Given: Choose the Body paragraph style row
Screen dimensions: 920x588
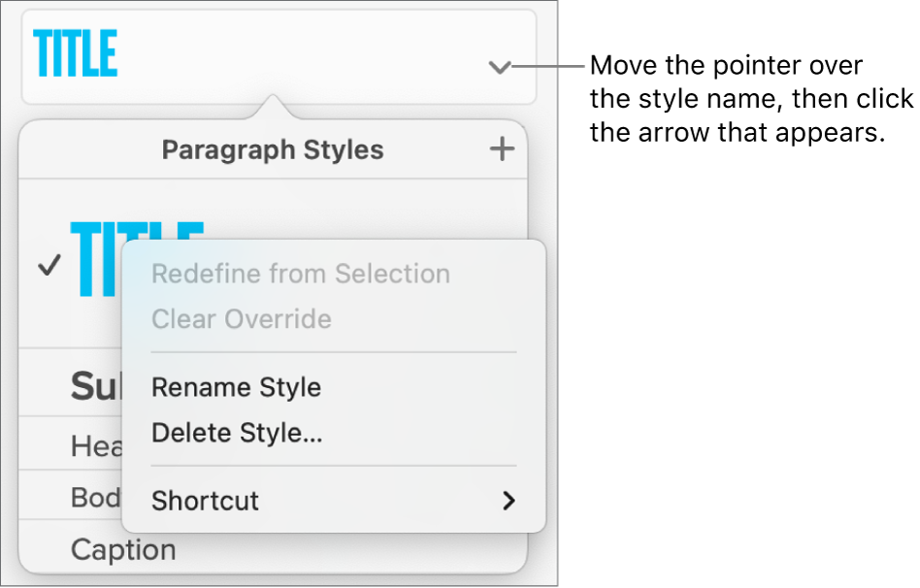Looking at the screenshot, I should 95,498.
